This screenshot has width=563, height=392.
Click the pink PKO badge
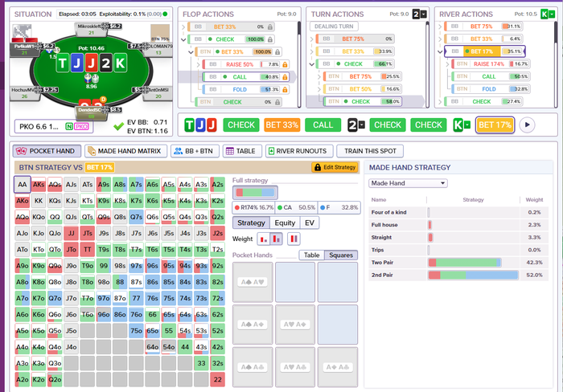click(81, 126)
